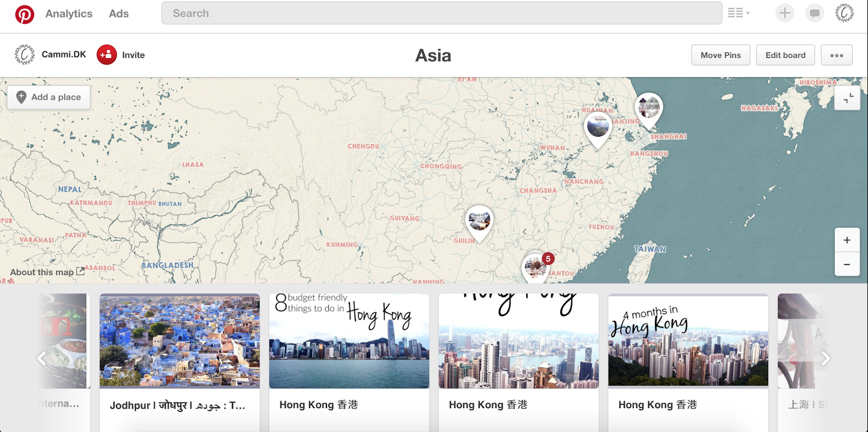
Task: Zoom out on the map
Action: pyautogui.click(x=847, y=264)
